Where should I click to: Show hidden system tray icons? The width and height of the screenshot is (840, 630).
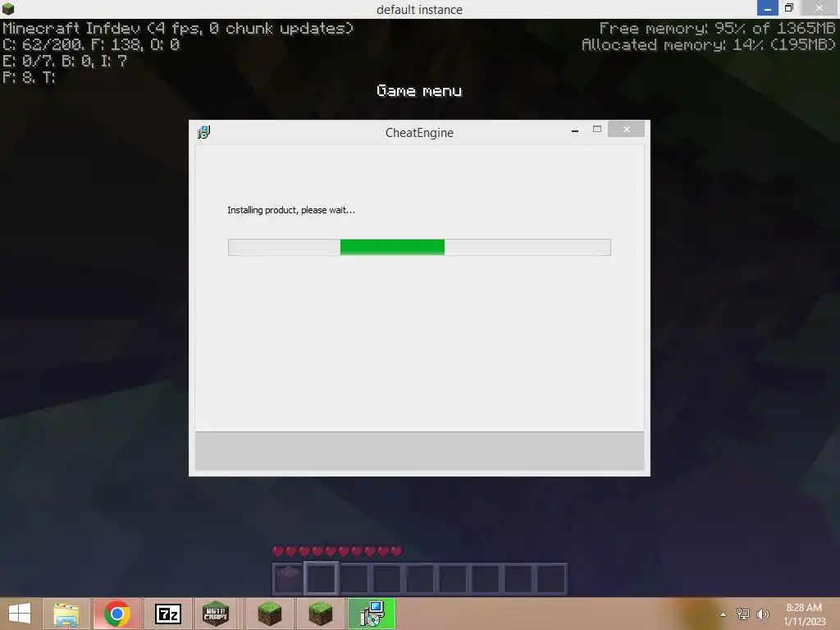pos(724,614)
